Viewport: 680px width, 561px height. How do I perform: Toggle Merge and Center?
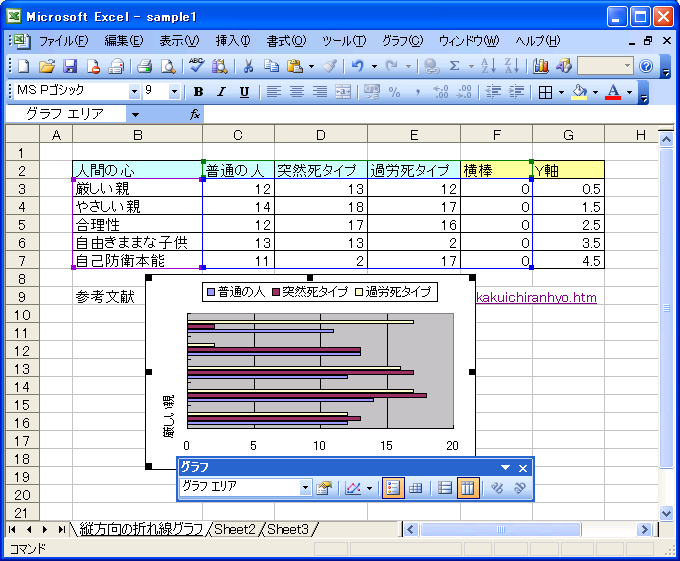(x=343, y=91)
